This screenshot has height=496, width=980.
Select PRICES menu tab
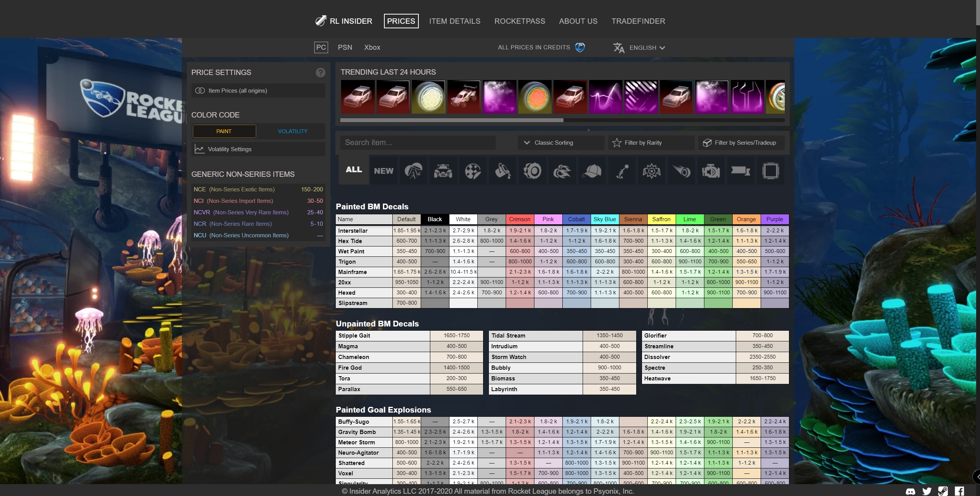click(x=400, y=20)
